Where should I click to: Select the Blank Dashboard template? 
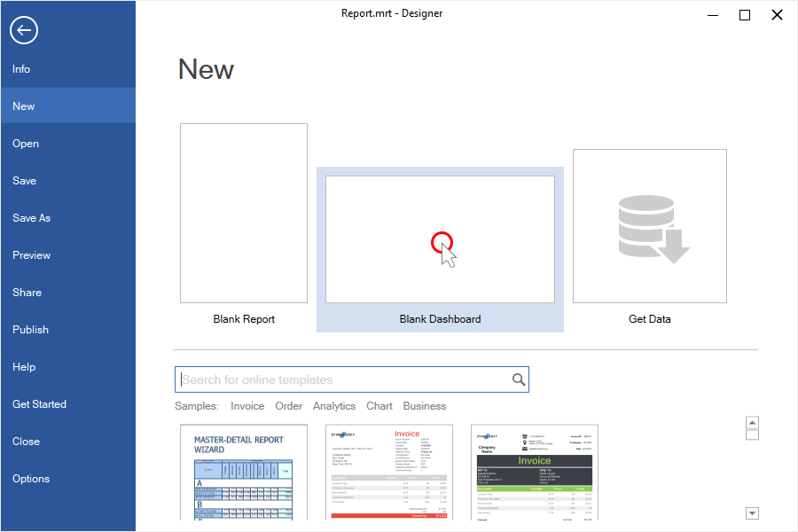(x=440, y=239)
